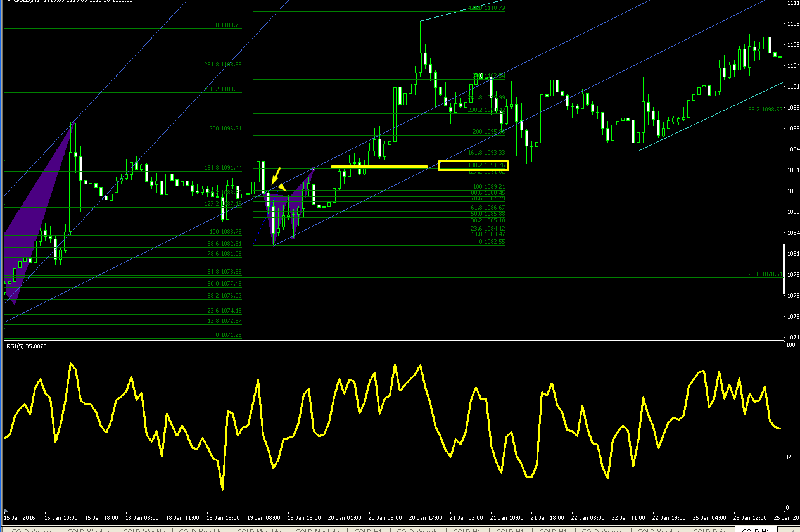Select the Fibonacci level '38.2 1098.52'
This screenshot has width=800, height=532.
[766, 110]
